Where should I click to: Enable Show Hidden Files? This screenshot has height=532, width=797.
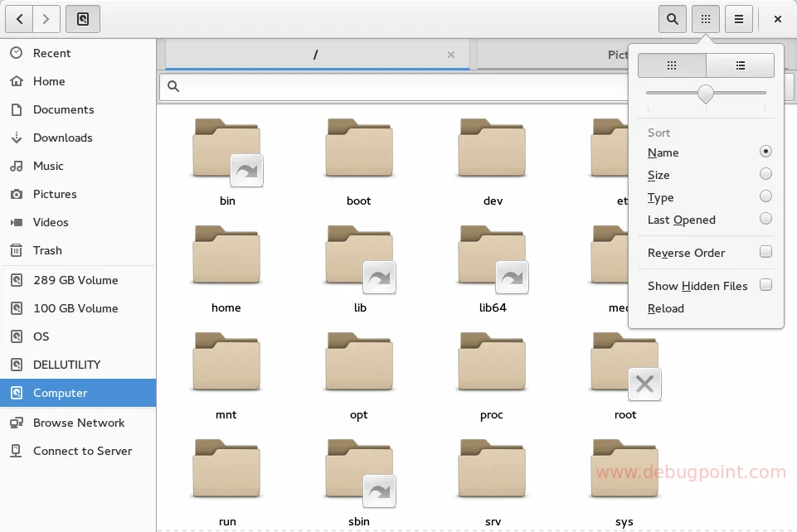click(765, 285)
